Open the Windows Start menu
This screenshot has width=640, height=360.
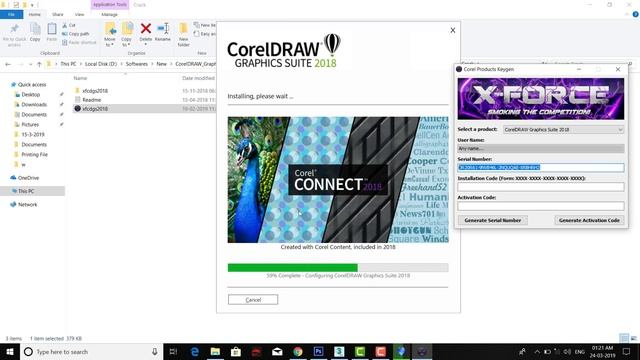point(10,351)
